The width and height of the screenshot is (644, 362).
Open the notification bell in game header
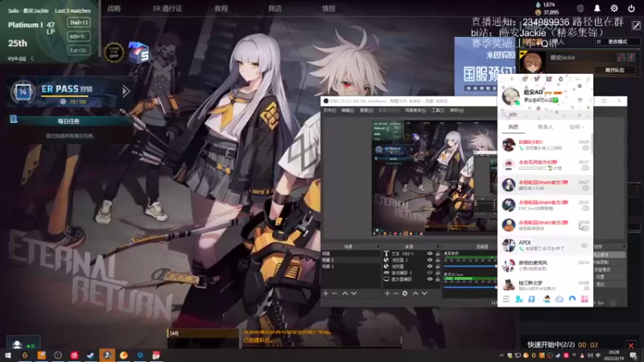pos(597,8)
